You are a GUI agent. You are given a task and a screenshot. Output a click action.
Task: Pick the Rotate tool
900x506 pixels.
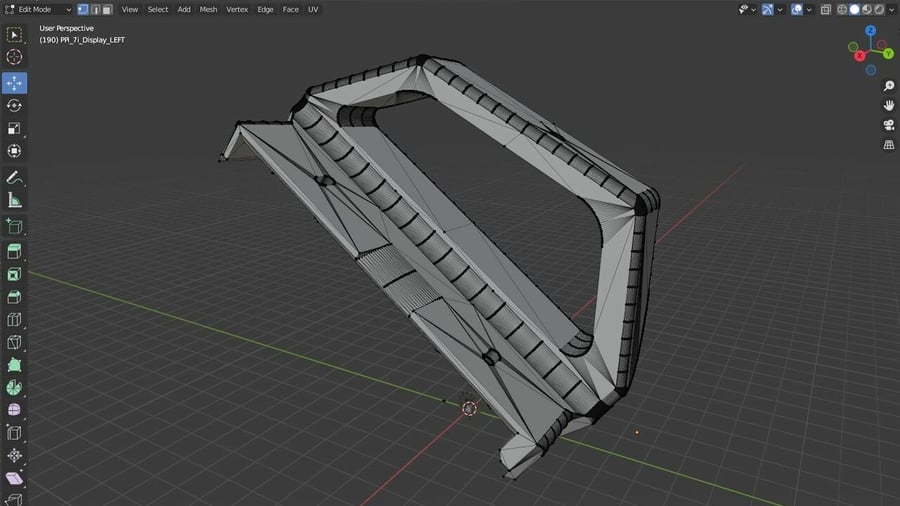(14, 105)
